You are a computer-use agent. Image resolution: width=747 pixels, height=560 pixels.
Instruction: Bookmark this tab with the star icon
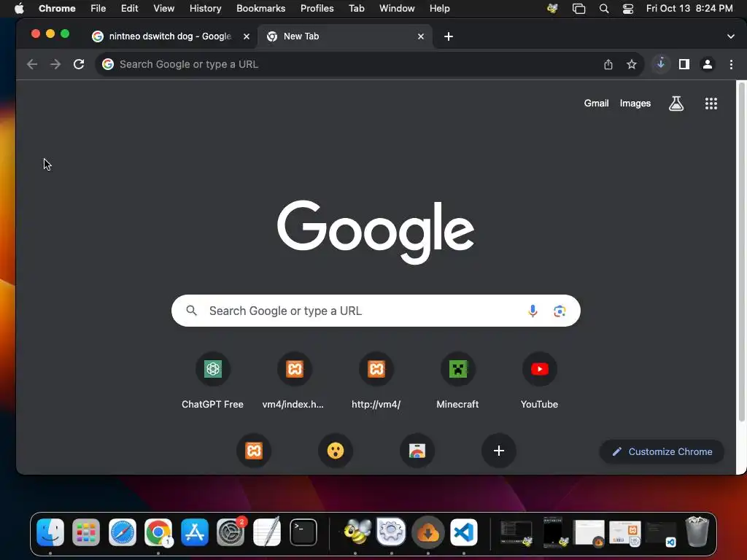point(632,64)
